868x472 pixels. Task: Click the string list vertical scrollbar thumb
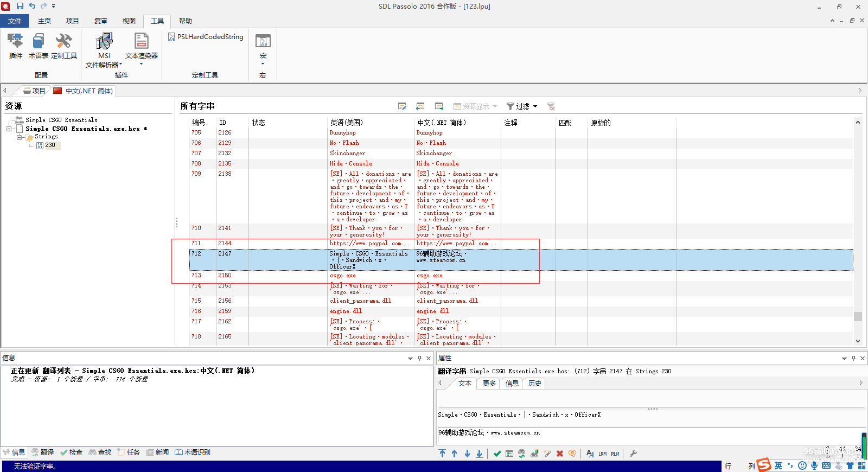858,316
